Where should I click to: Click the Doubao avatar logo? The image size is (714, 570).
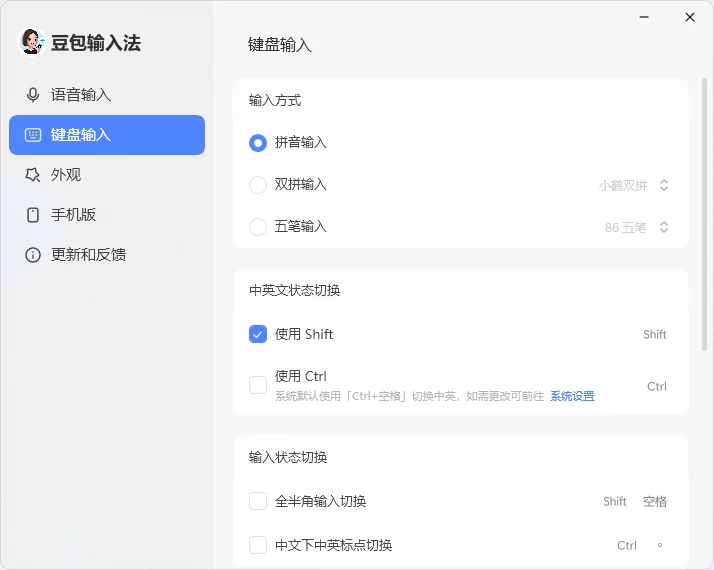31,42
